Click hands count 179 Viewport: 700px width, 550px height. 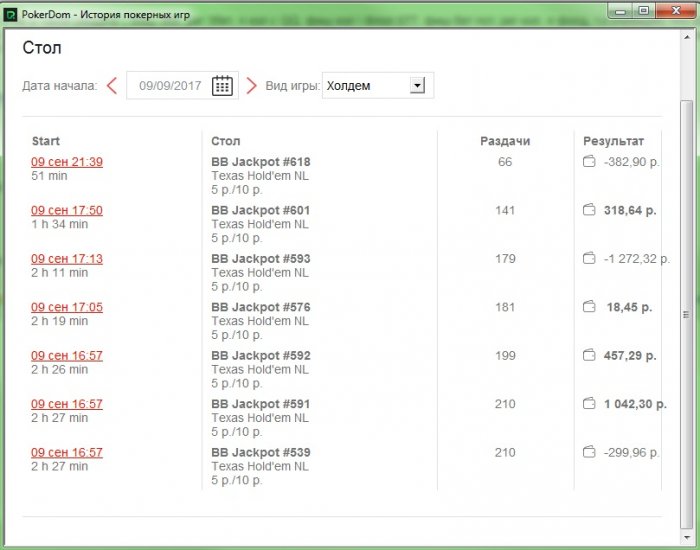tap(505, 258)
